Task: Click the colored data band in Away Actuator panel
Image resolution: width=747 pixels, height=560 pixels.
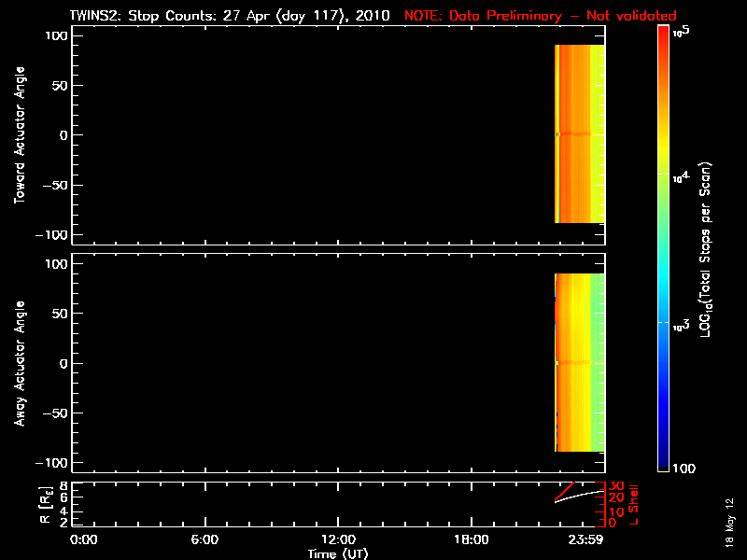Action: 580,362
